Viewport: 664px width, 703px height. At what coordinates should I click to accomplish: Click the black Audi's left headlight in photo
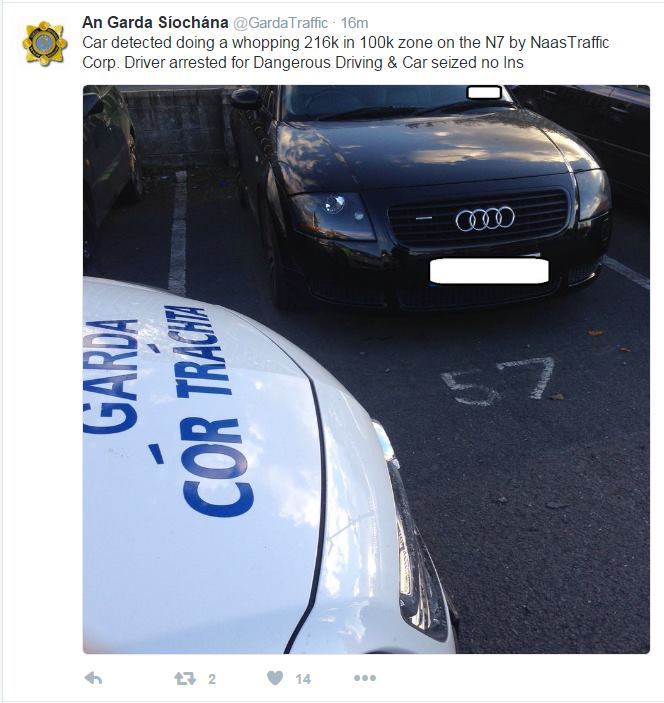pos(334,215)
